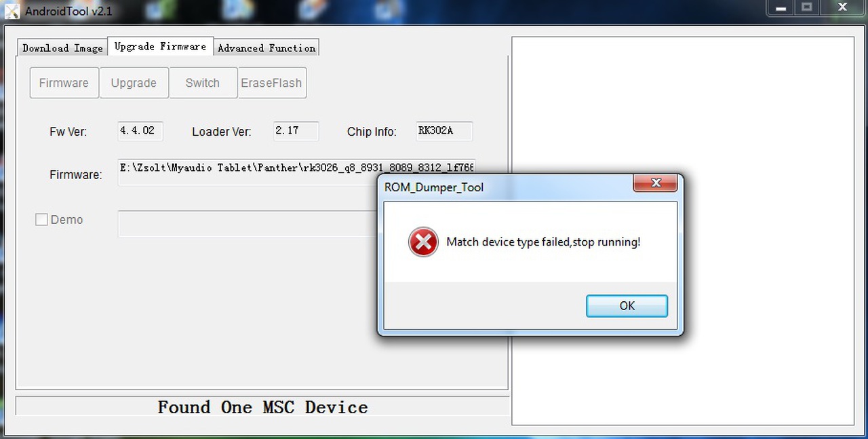
Task: Close the ROM_Dumper_Tool dialog with X
Action: click(x=655, y=183)
